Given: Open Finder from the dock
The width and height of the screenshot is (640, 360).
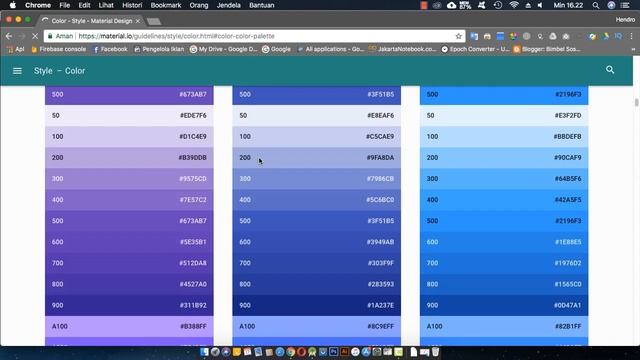Looking at the screenshot, I should (204, 352).
